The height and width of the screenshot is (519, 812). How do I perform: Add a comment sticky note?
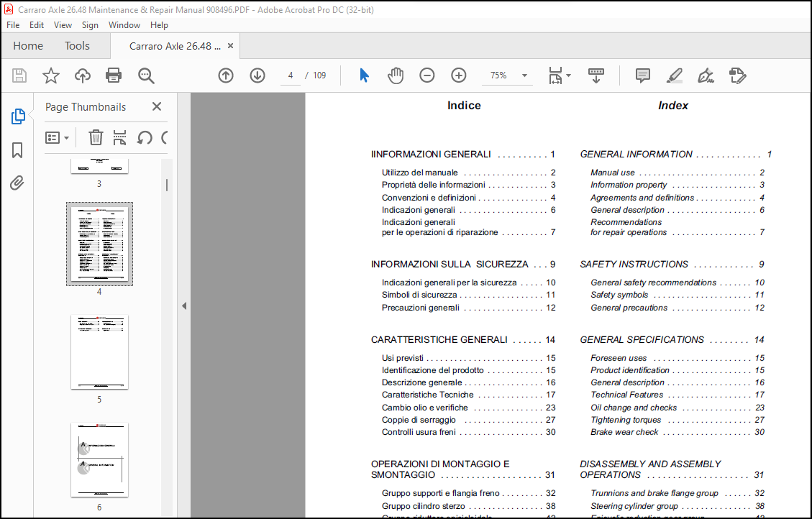pyautogui.click(x=643, y=75)
